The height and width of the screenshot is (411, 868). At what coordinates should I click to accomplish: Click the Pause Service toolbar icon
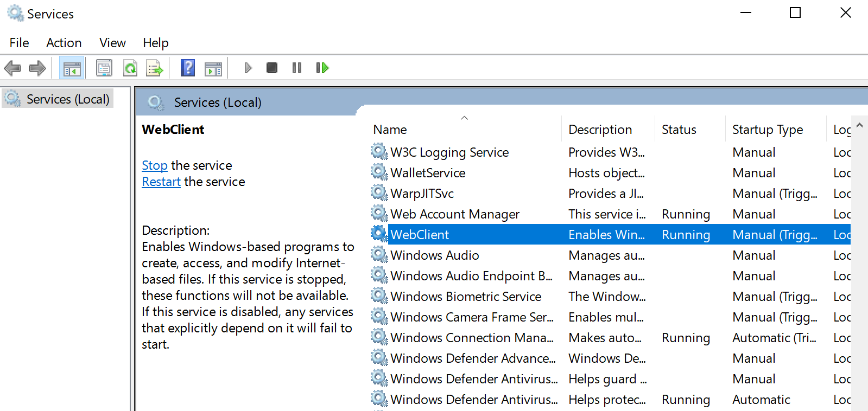point(297,68)
